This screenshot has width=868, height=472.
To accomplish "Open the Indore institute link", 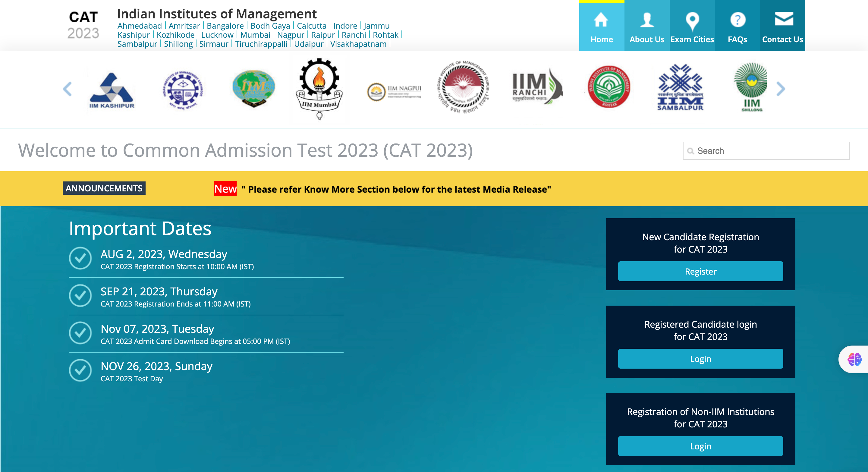I will point(345,26).
